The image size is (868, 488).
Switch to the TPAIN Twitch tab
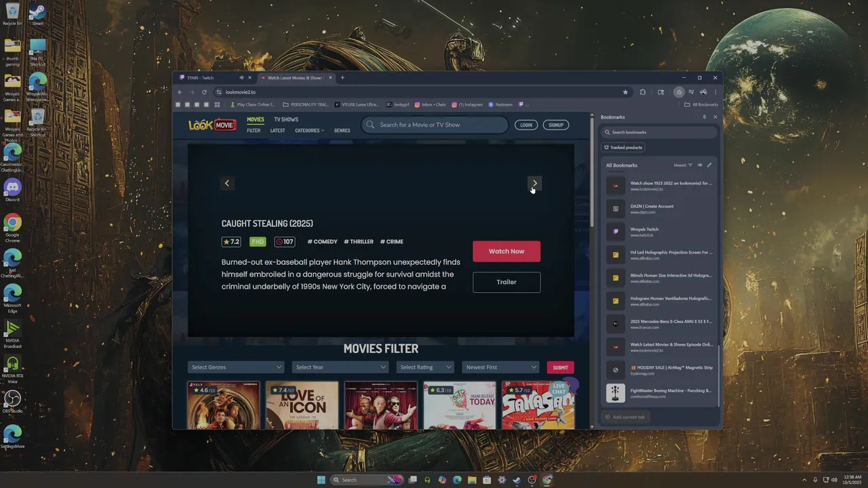210,77
